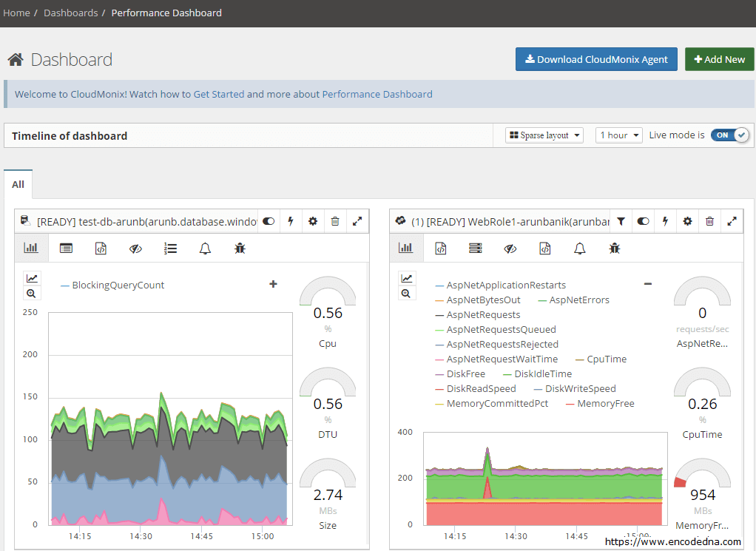
Task: Click Timeline of dashboard title
Action: point(70,136)
